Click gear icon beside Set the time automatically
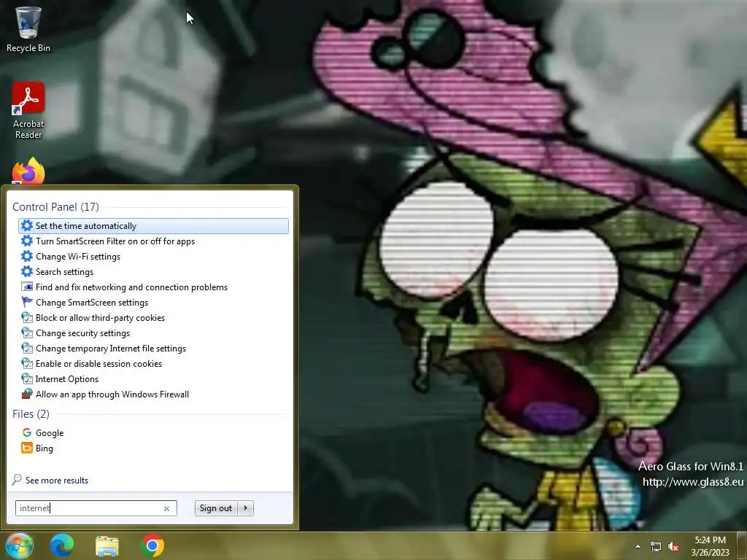This screenshot has height=560, width=747. 27,226
